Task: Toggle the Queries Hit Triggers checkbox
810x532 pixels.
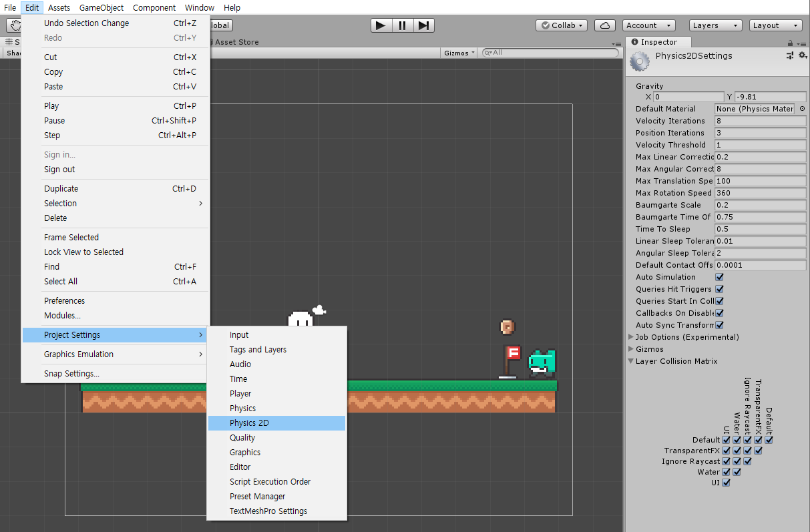Action: [720, 289]
